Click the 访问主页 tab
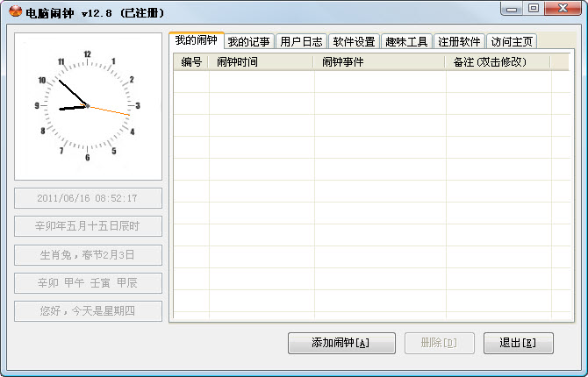Viewport: 588px width, 377px height. click(x=511, y=41)
